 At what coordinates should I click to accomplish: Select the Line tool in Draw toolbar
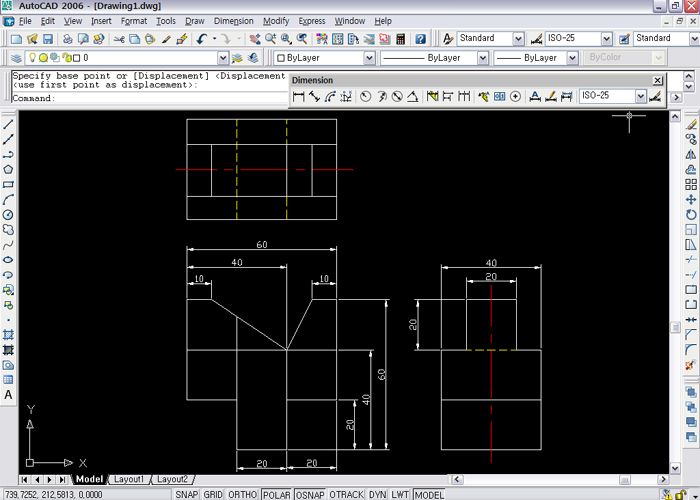click(8, 124)
